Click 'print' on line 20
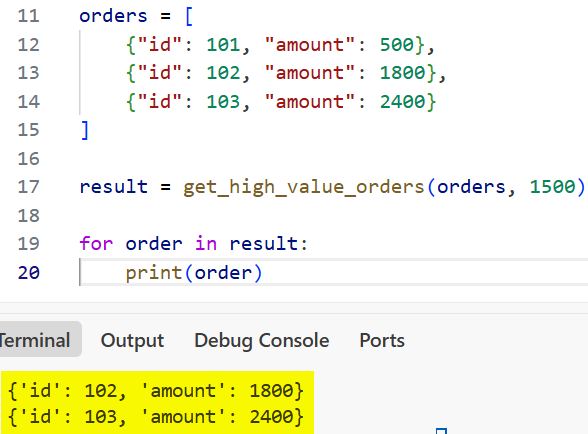The height and width of the screenshot is (434, 588). [x=154, y=273]
